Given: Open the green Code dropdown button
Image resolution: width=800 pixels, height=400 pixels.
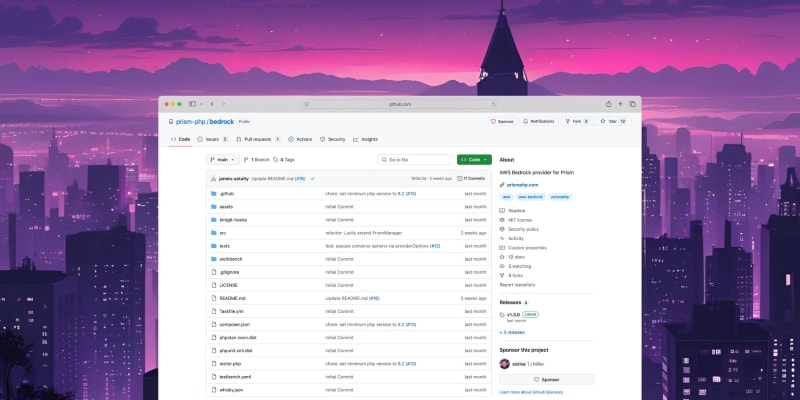Looking at the screenshot, I should [474, 160].
